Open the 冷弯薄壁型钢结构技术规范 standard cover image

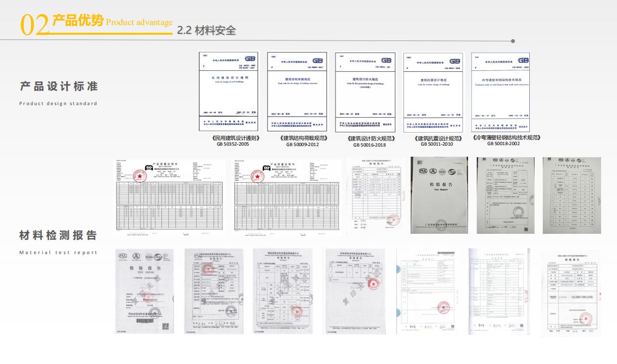[501, 92]
